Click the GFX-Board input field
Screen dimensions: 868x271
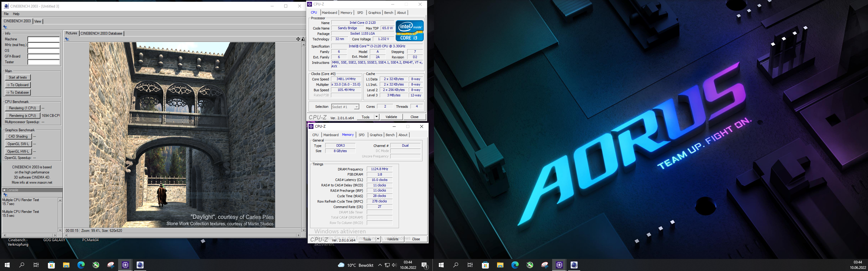tap(43, 56)
